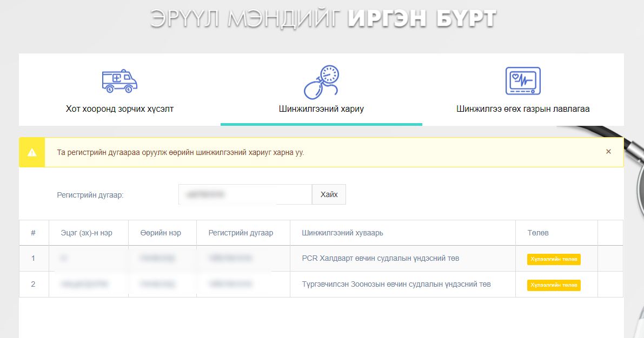Click the yellow status badge in row 1
This screenshot has width=644, height=338.
coord(554,259)
